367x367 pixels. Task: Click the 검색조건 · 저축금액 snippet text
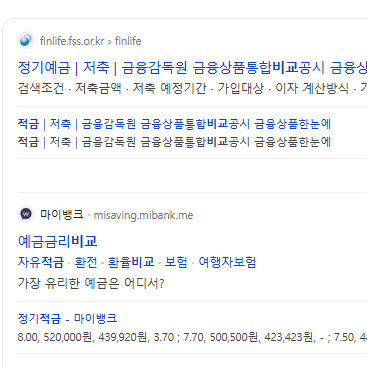[x=69, y=89]
